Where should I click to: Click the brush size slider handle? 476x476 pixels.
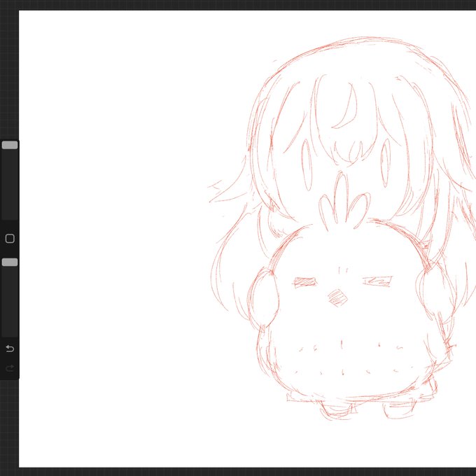coord(10,145)
